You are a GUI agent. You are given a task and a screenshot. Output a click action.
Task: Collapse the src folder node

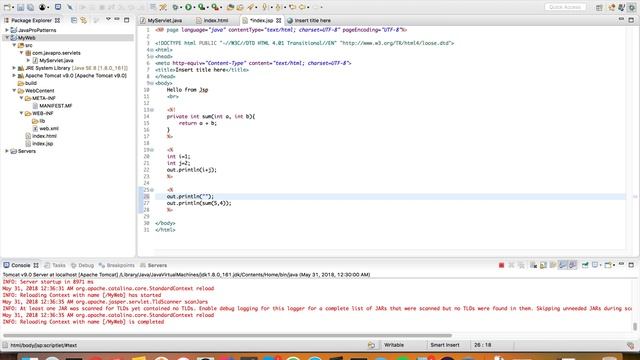tap(14, 45)
